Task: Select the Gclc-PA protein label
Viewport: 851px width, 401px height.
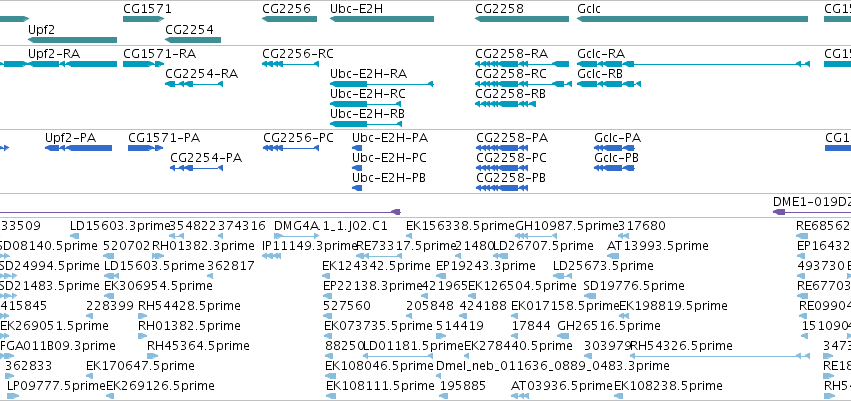Action: click(618, 138)
